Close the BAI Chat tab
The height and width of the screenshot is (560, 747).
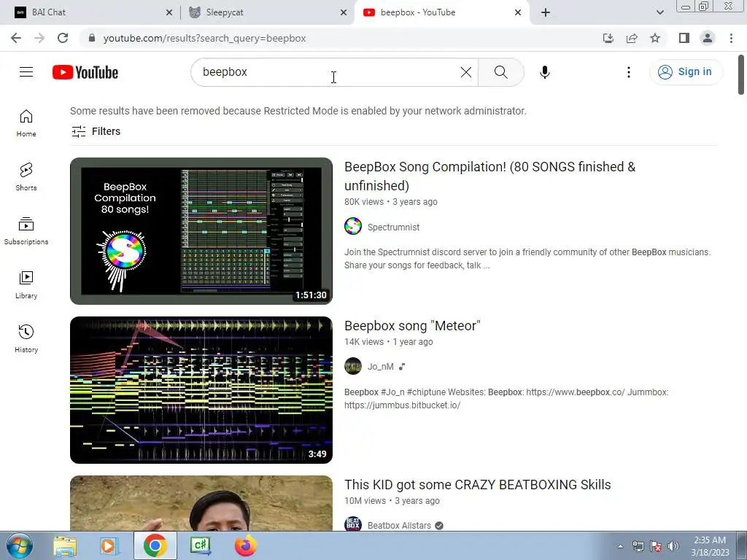(x=169, y=13)
